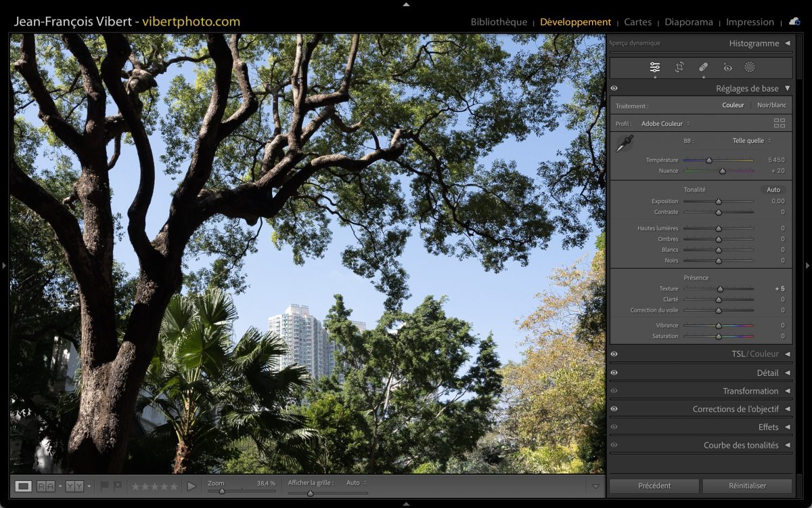Switch to the Bibliothèque module
812x508 pixels.
(499, 22)
